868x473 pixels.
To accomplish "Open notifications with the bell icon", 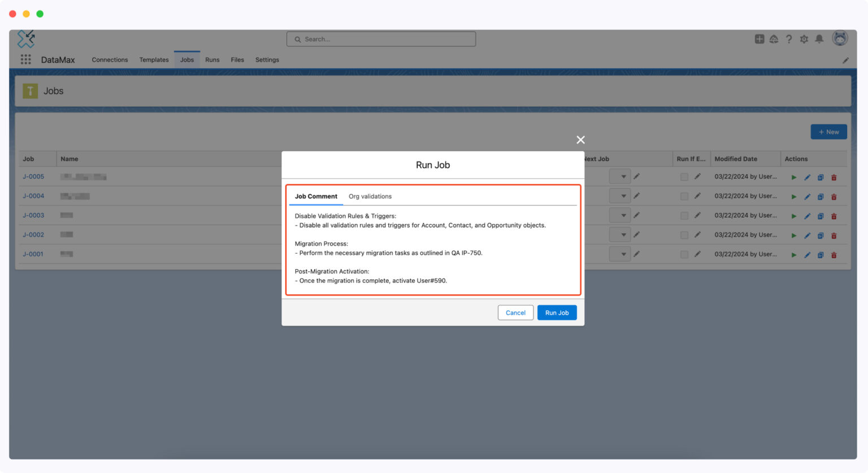I will [x=819, y=39].
